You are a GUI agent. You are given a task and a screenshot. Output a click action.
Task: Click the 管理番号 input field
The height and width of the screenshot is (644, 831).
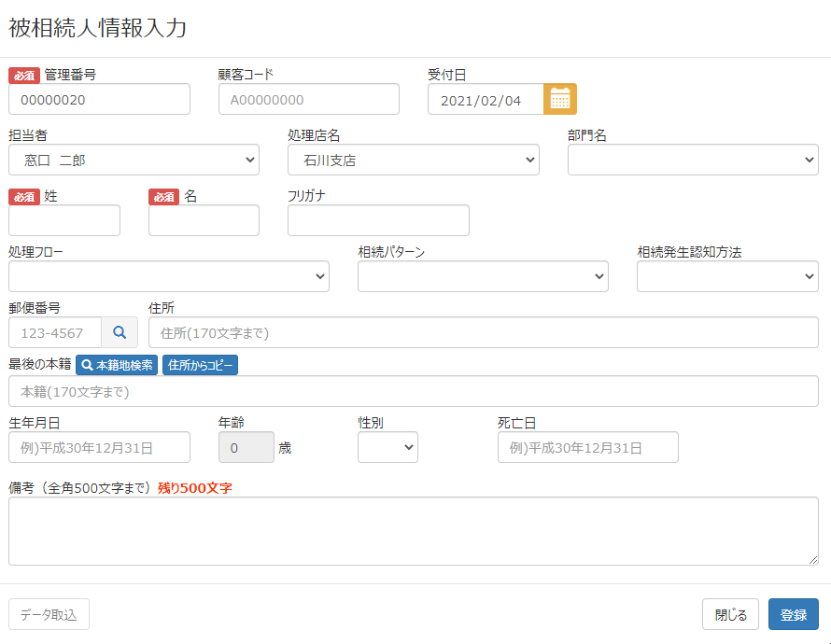point(99,99)
